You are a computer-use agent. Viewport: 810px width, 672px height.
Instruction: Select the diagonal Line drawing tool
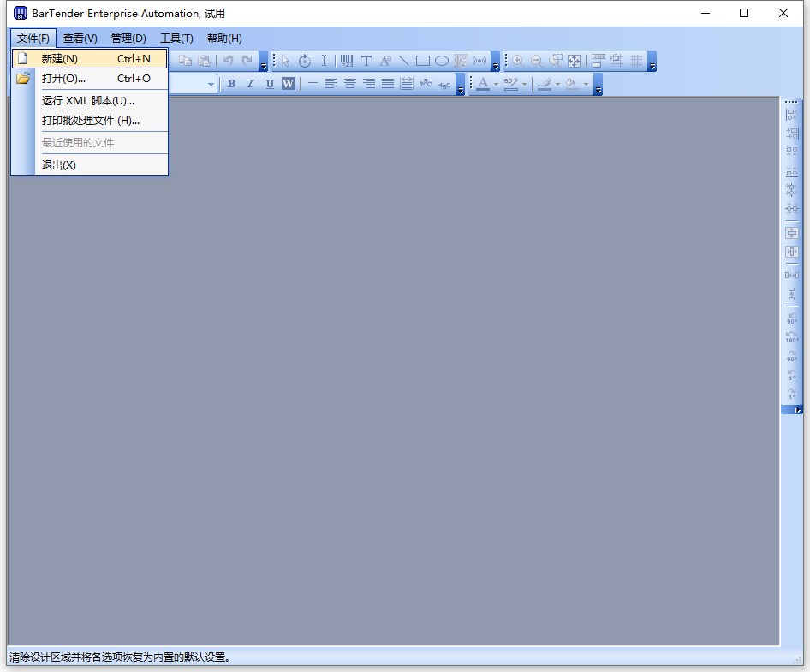click(404, 61)
